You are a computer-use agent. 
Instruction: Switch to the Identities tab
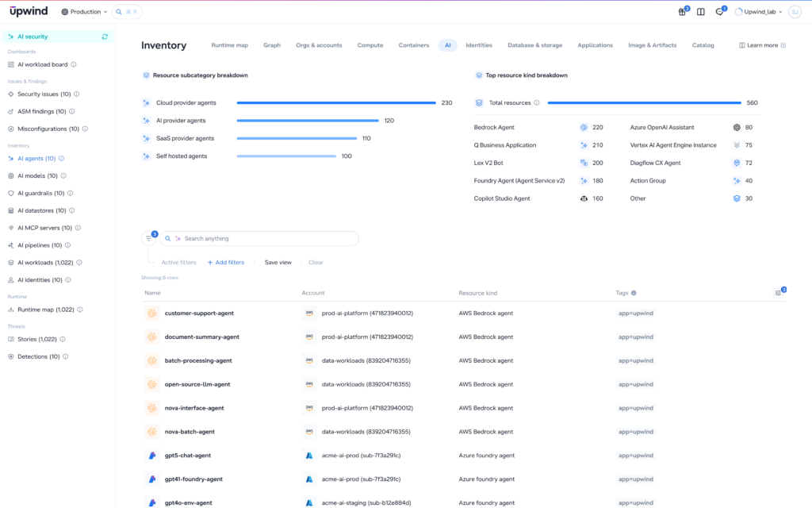[x=479, y=45]
